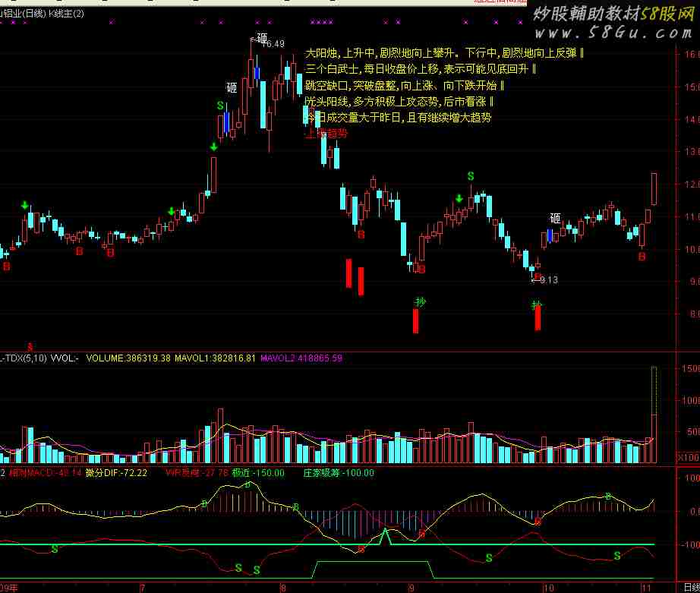Click the latest large red candlestick on the price chart

pos(654,189)
